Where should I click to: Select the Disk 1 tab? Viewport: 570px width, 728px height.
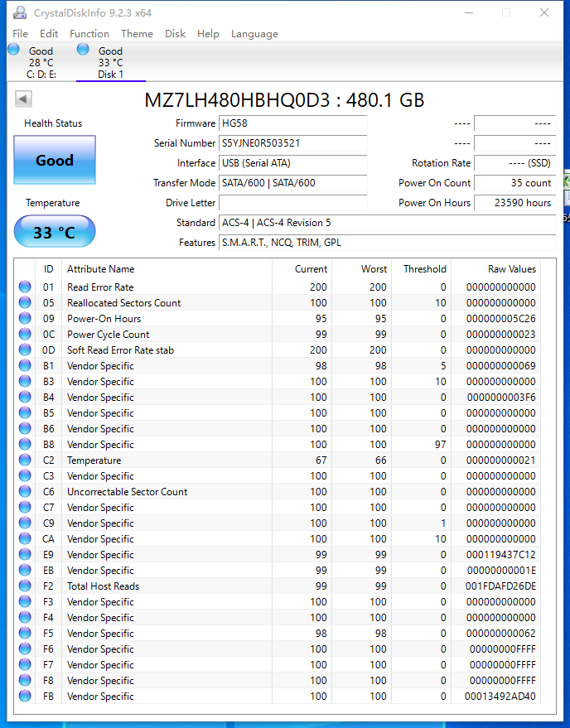(x=110, y=62)
